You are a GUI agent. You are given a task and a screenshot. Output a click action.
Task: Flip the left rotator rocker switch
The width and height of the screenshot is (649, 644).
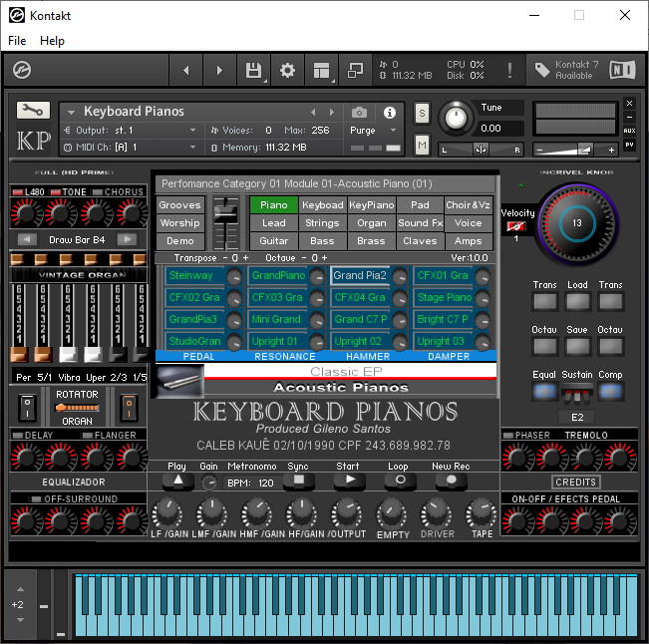[27, 408]
